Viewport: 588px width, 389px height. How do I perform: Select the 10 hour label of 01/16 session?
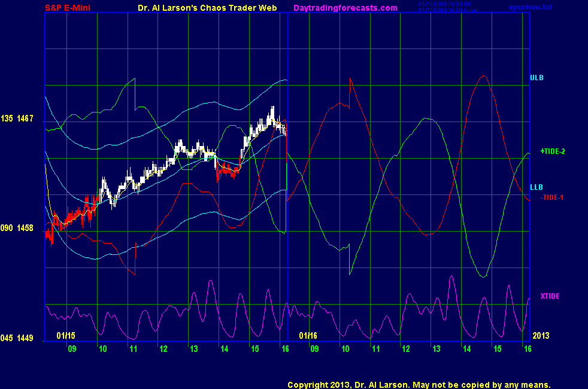point(345,349)
